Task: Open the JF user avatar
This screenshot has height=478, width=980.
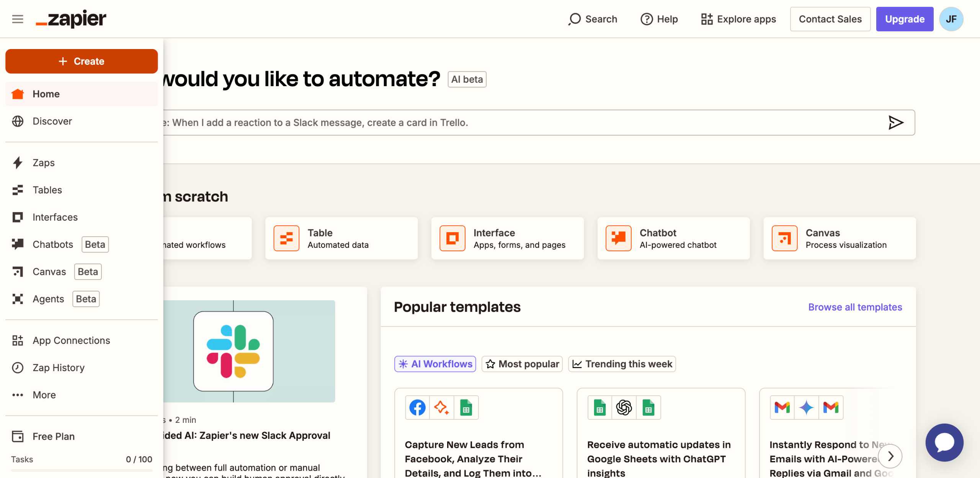Action: pyautogui.click(x=951, y=19)
